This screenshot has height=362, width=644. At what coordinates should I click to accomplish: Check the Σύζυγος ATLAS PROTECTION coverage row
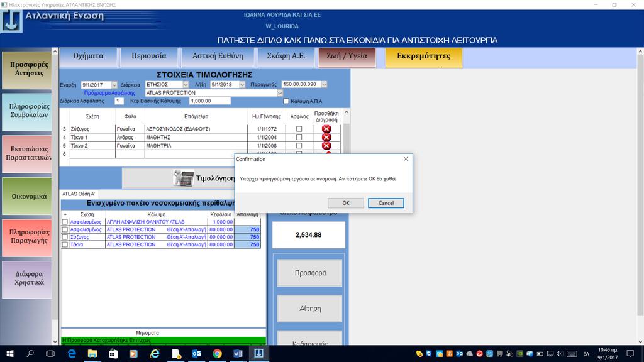coord(65,237)
